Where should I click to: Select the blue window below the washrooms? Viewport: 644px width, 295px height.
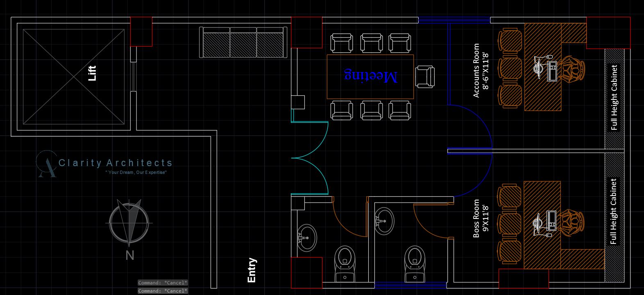pyautogui.click(x=410, y=285)
